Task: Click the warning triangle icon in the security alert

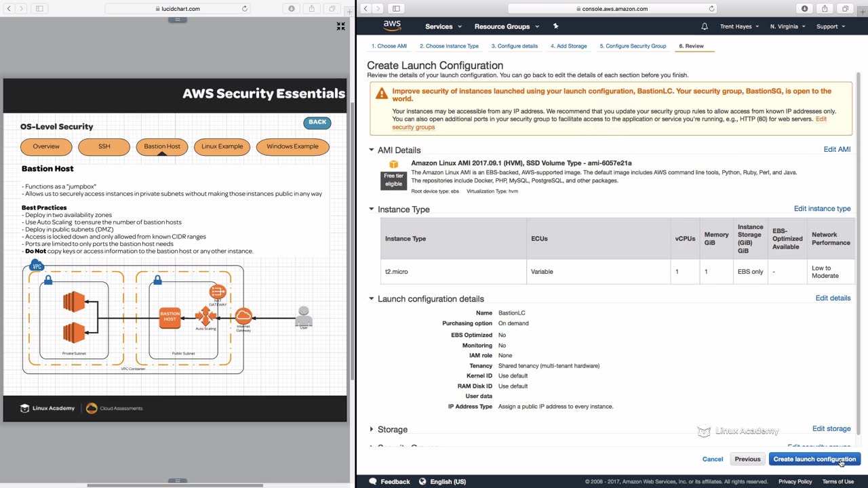Action: [382, 94]
